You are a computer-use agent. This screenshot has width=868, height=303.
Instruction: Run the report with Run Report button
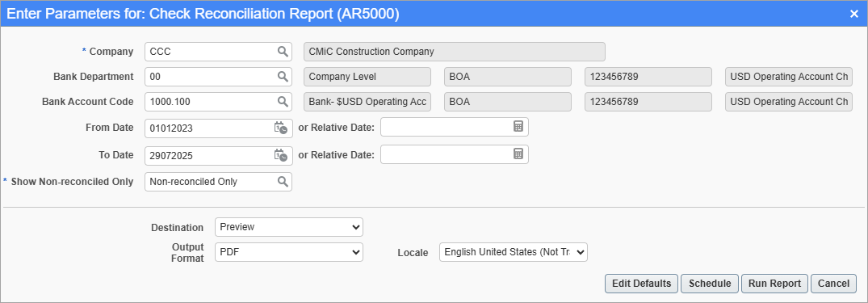point(774,284)
